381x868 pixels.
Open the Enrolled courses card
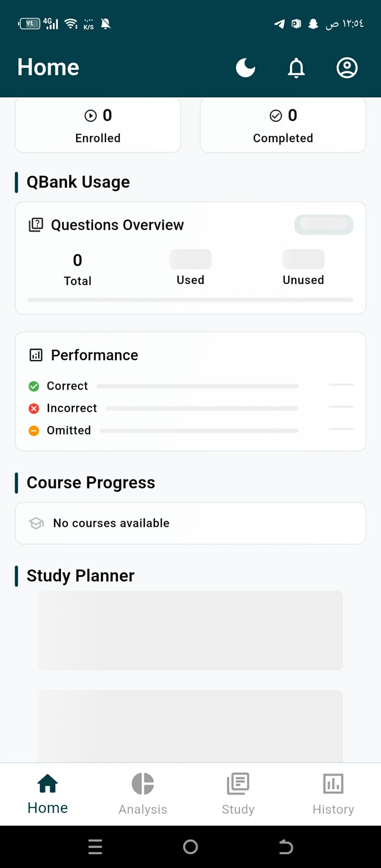tap(98, 125)
